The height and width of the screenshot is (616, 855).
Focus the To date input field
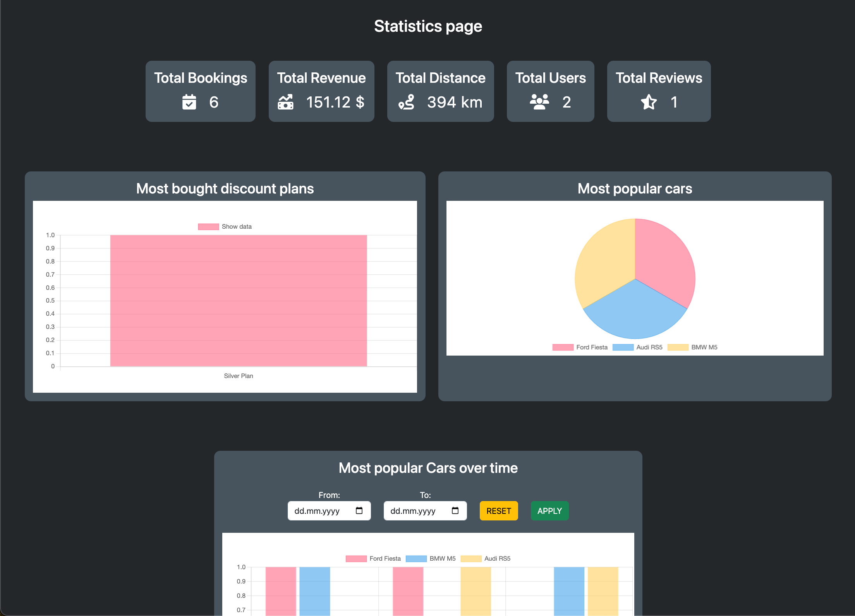[x=425, y=511]
